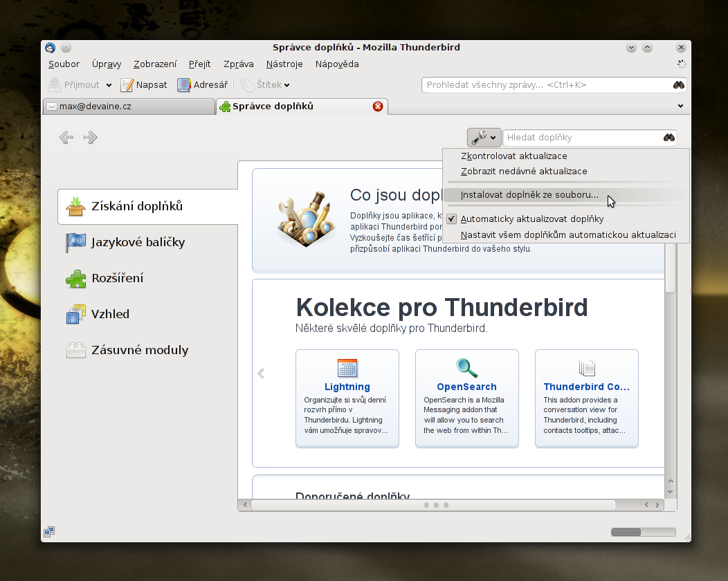This screenshot has height=581, width=728.
Task: Select Instalovat doplněk ze souboru
Action: point(566,195)
